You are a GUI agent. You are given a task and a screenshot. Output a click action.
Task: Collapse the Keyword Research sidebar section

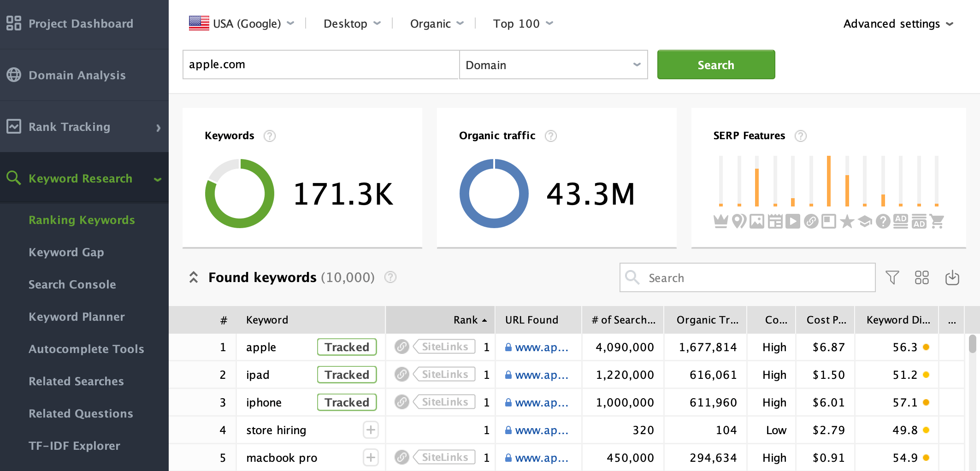pos(158,179)
